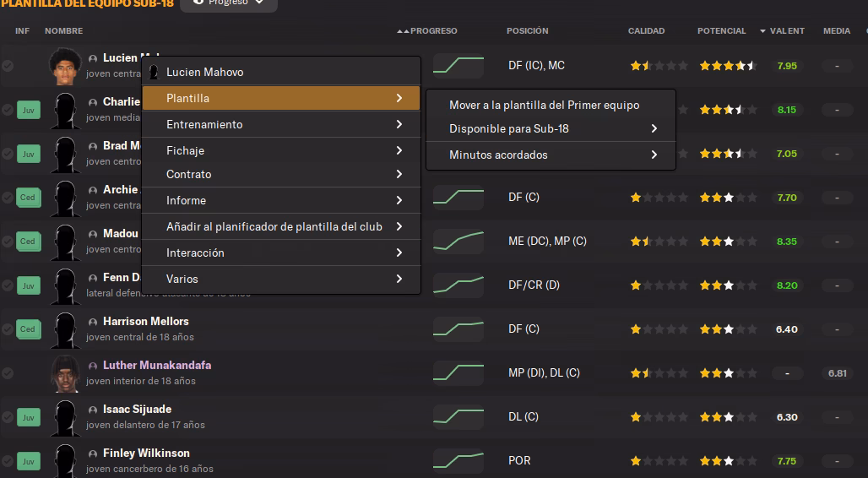Viewport: 868px width, 478px height.
Task: Click the Juv badge on Isaac Sijuade row
Action: point(28,418)
